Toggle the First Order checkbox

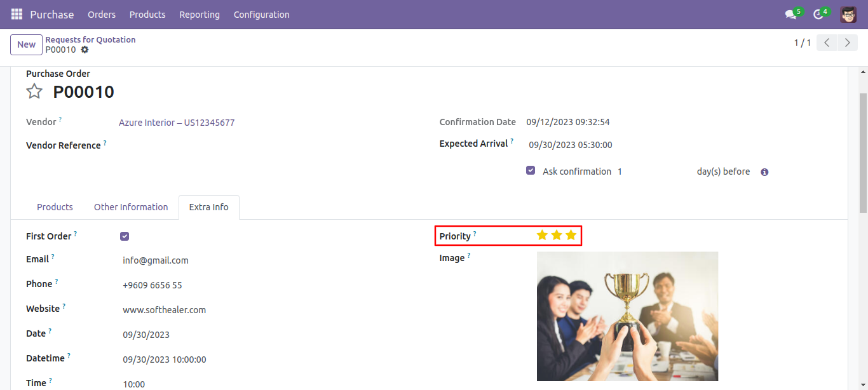pyautogui.click(x=125, y=236)
